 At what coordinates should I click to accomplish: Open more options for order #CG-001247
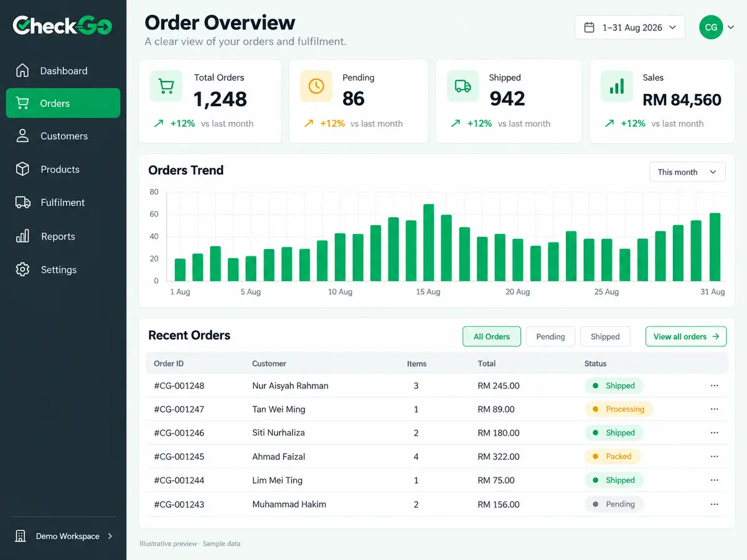pos(714,409)
